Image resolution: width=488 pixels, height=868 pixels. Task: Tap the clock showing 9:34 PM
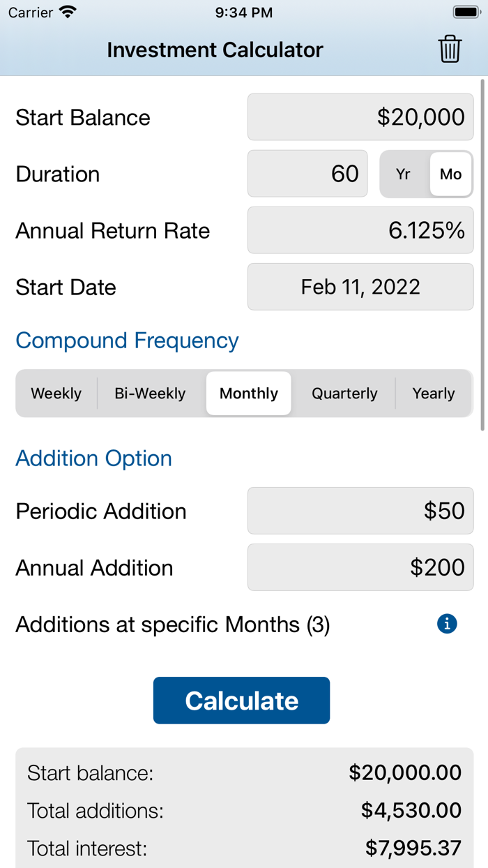(x=243, y=12)
